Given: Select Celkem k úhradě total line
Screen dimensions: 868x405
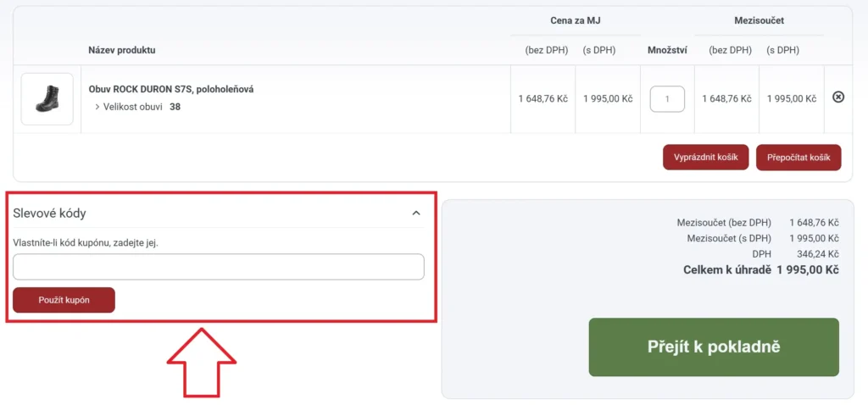Looking at the screenshot, I should coord(761,270).
